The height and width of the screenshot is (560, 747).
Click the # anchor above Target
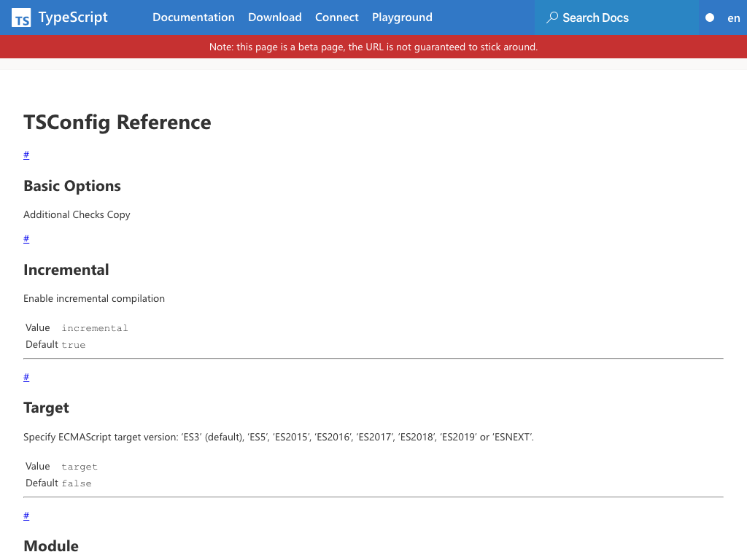point(26,377)
